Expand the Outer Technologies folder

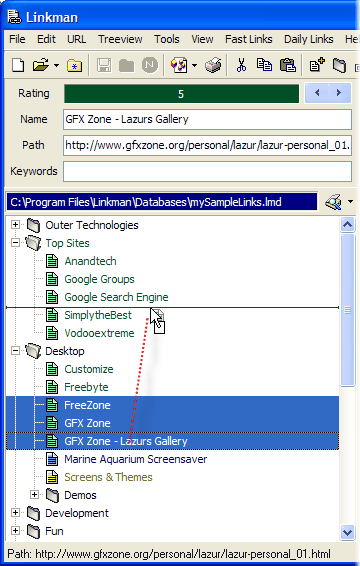point(15,225)
